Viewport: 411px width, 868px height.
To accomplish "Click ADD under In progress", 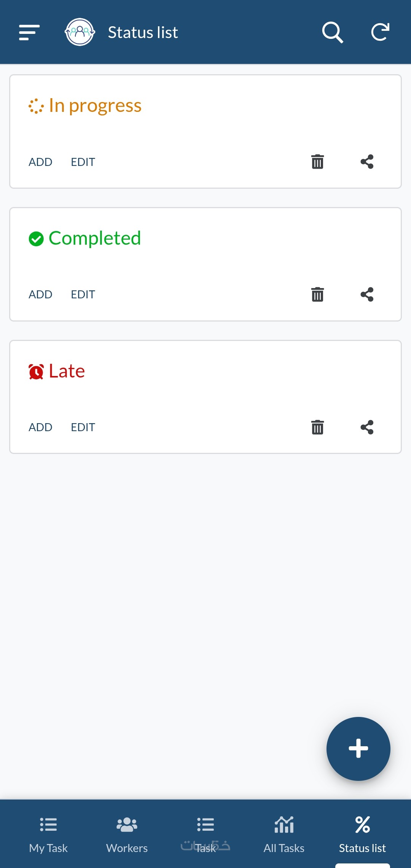I will (x=40, y=162).
